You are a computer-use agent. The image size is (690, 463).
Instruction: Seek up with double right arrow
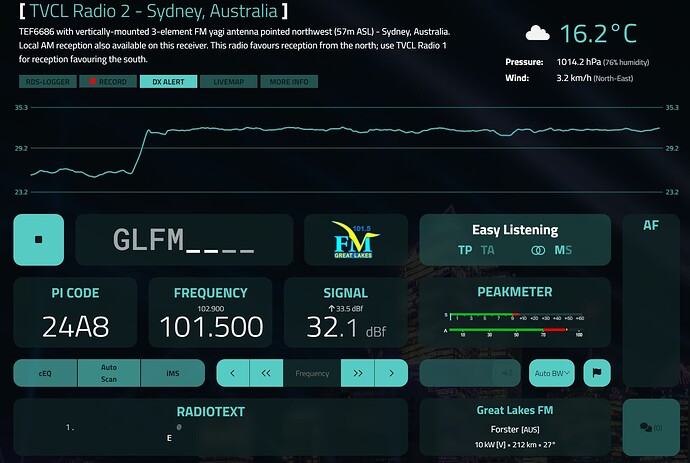[x=358, y=373]
